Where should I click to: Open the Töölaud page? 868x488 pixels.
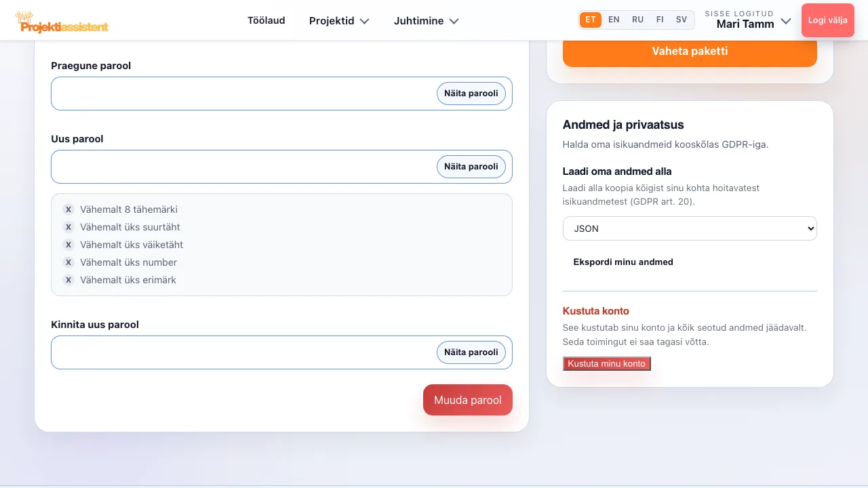[x=267, y=20]
